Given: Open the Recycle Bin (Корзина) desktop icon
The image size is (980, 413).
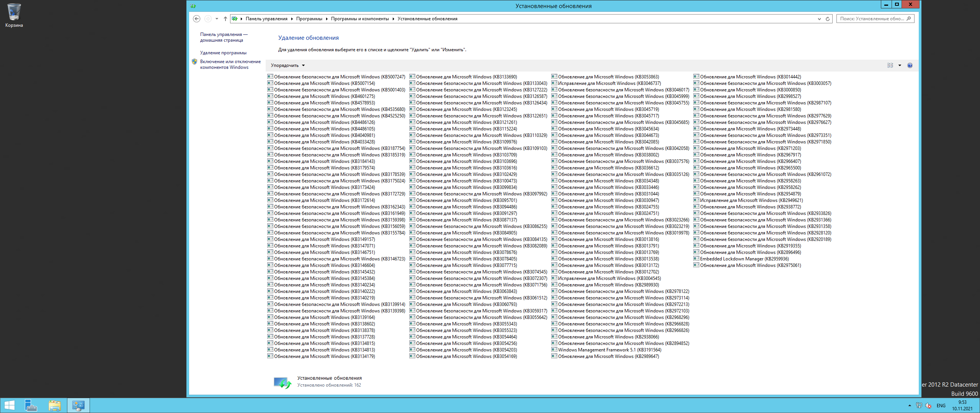Looking at the screenshot, I should (14, 15).
